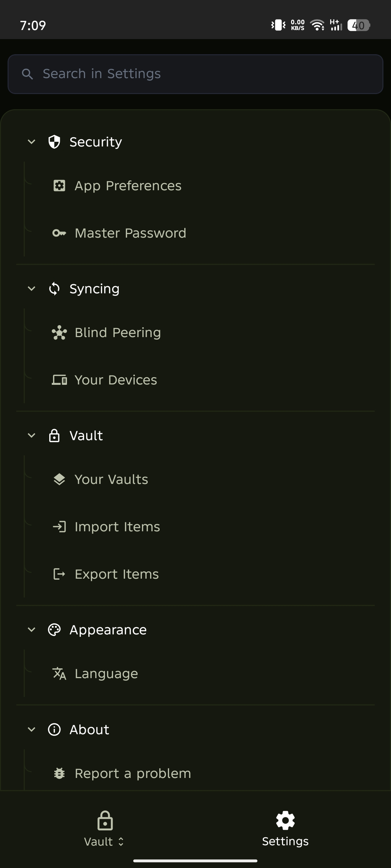Screen dimensions: 391x868
Task: Open Blind Peering options
Action: [118, 332]
